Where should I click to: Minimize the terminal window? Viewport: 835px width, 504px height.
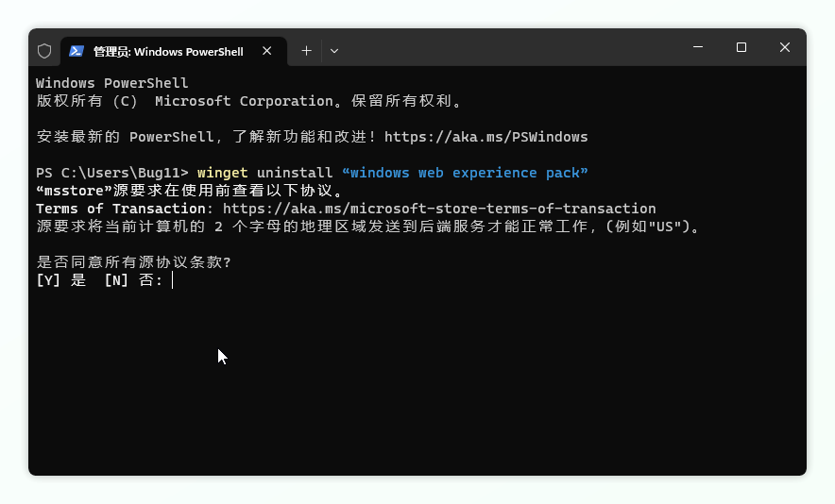(698, 47)
